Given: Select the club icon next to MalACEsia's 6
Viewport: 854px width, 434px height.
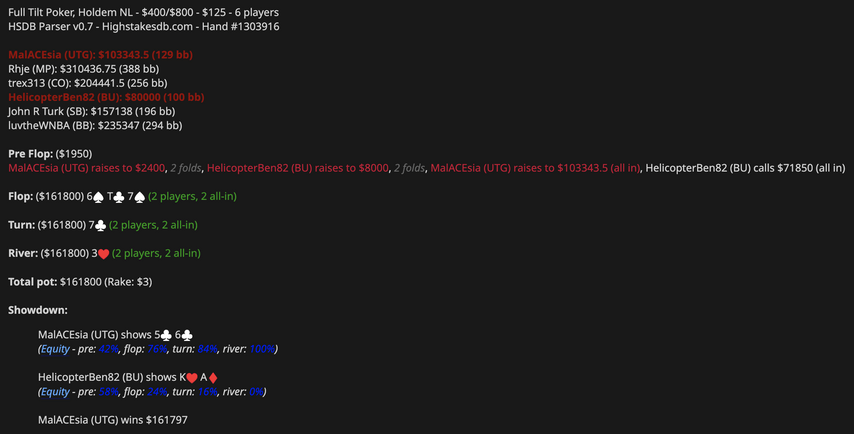Looking at the screenshot, I should click(x=188, y=335).
